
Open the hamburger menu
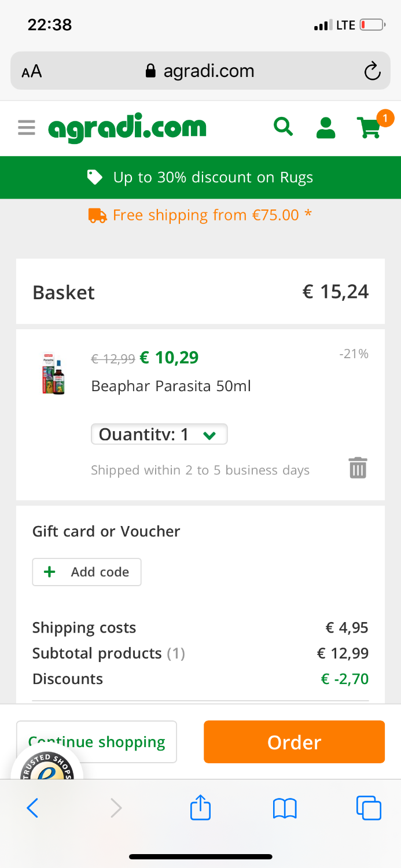pyautogui.click(x=27, y=127)
